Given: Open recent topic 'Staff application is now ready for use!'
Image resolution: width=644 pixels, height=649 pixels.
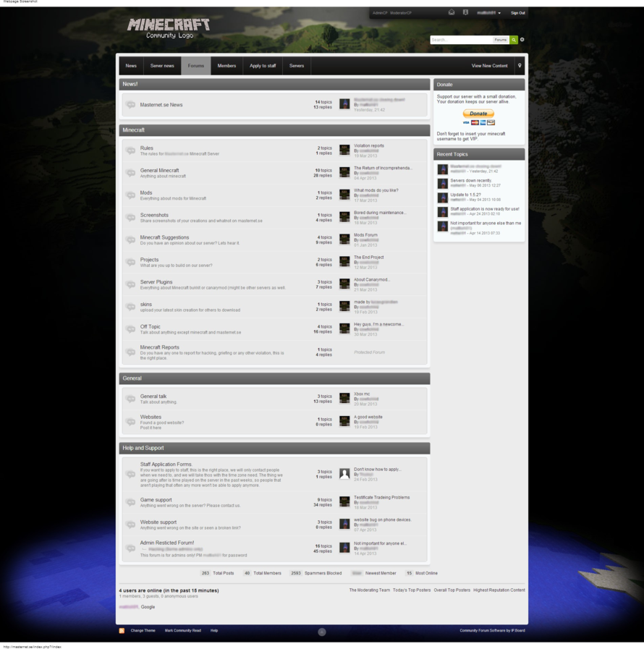Looking at the screenshot, I should tap(485, 209).
